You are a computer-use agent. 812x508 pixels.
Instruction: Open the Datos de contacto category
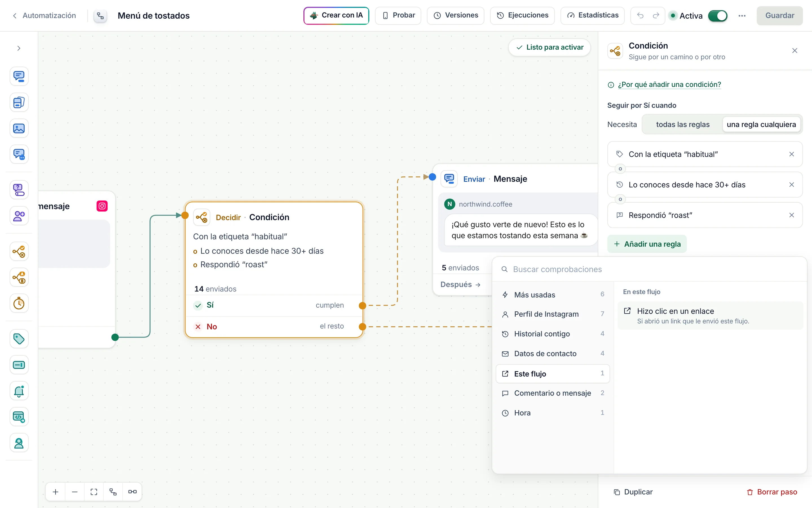pyautogui.click(x=553, y=353)
